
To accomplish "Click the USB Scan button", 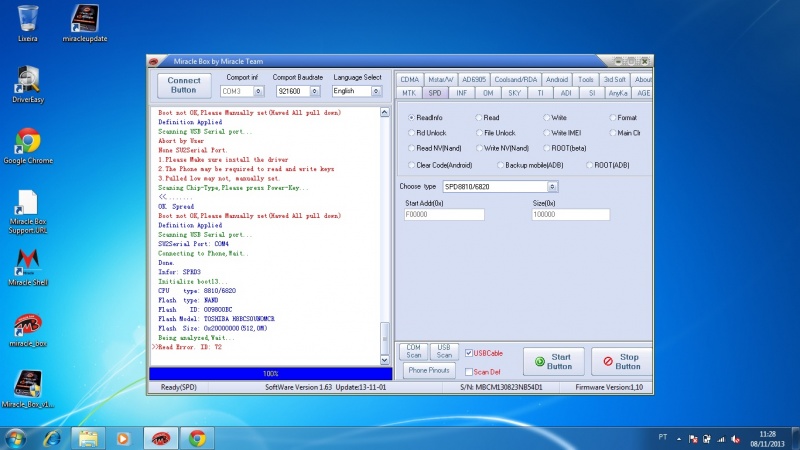I will [444, 351].
